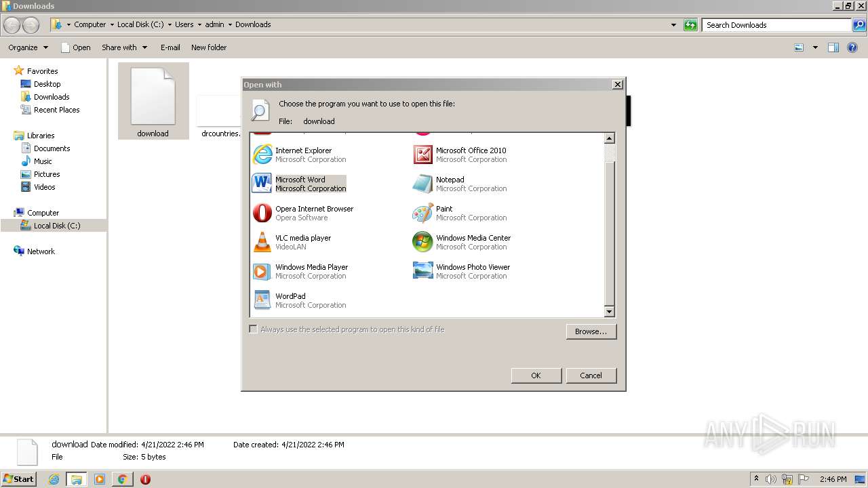Open Chrome from the taskbar
Image resolution: width=868 pixels, height=488 pixels.
click(x=122, y=479)
